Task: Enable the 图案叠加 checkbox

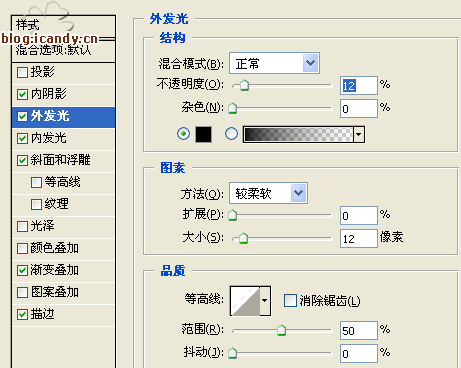Action: (x=22, y=292)
